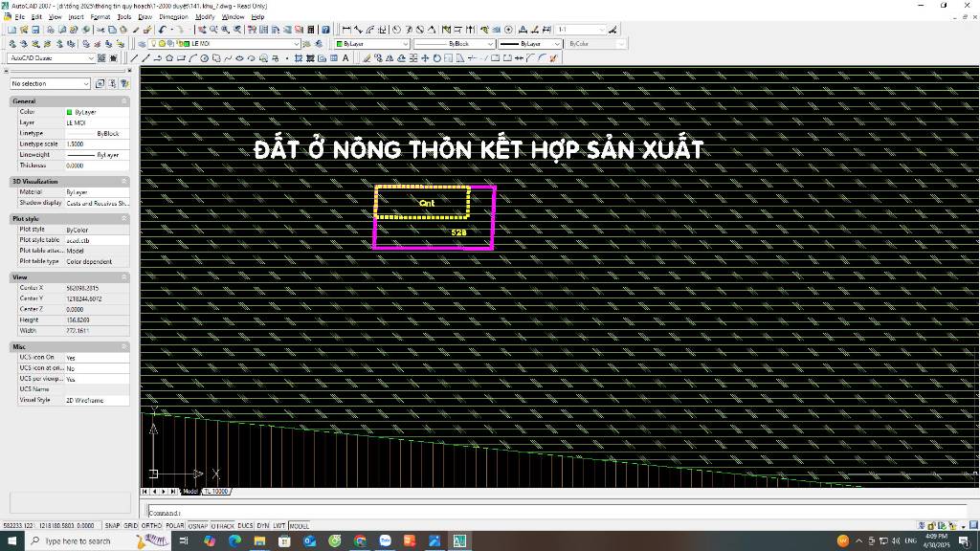The height and width of the screenshot is (551, 980).
Task: Click the Command line input area
Action: pyautogui.click(x=479, y=513)
